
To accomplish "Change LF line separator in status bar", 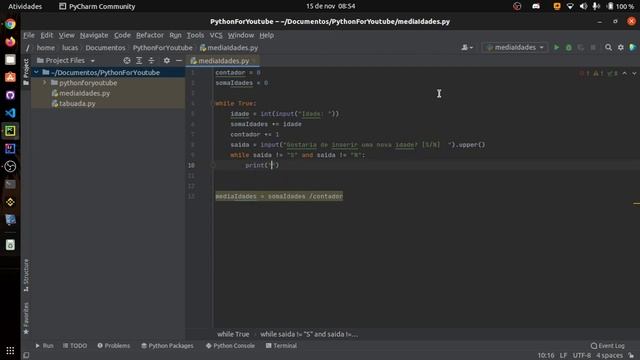I will point(563,356).
